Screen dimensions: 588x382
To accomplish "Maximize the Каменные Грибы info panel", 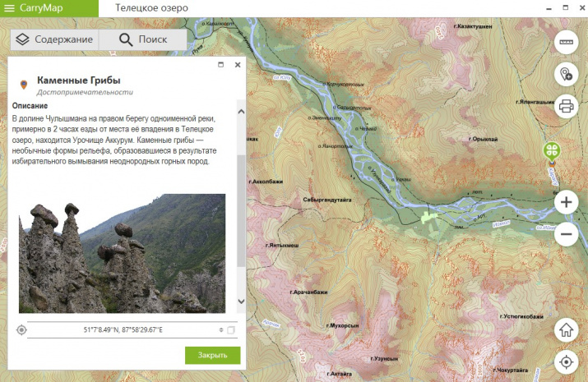I will point(220,64).
